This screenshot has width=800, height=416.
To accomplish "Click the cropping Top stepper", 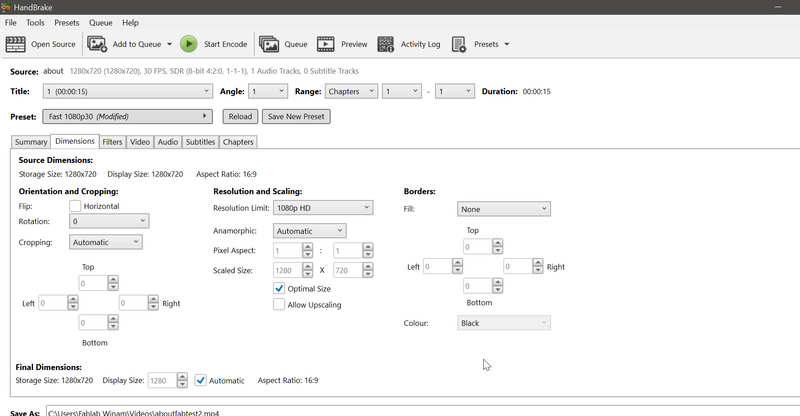I will [113, 283].
